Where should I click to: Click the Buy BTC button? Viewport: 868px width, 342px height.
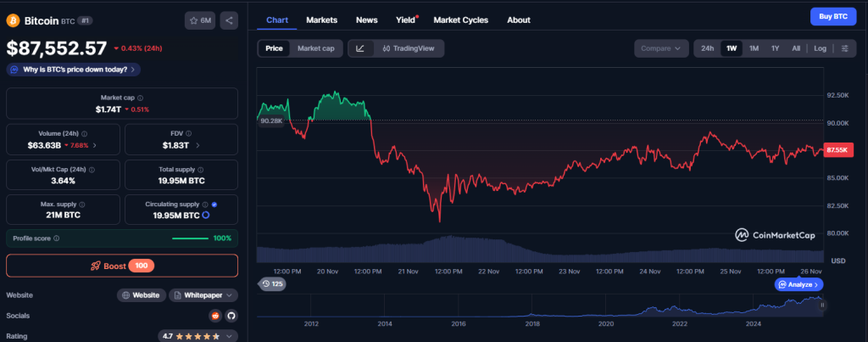tap(833, 17)
